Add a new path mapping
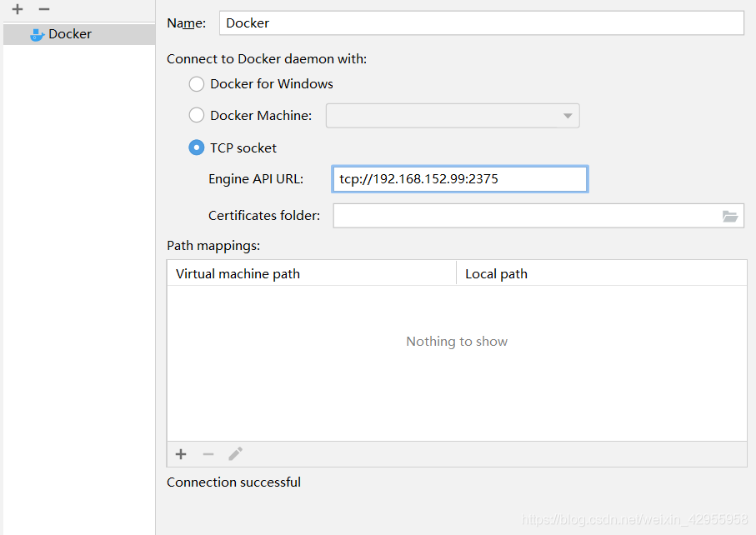The image size is (756, 535). pos(181,454)
